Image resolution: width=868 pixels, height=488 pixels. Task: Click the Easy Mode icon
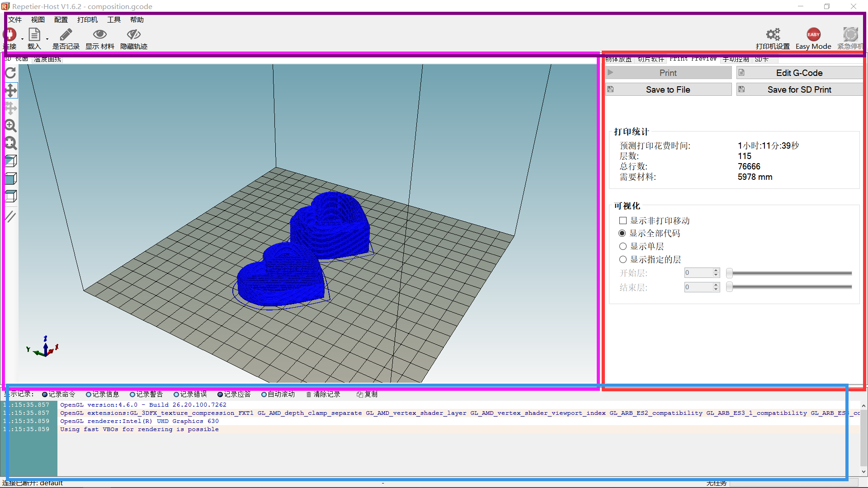coord(813,35)
